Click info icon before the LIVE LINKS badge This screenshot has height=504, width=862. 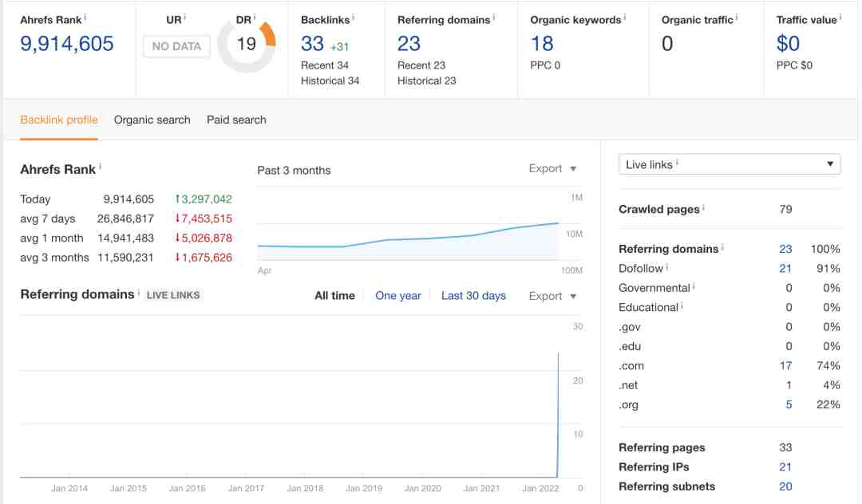click(x=139, y=292)
